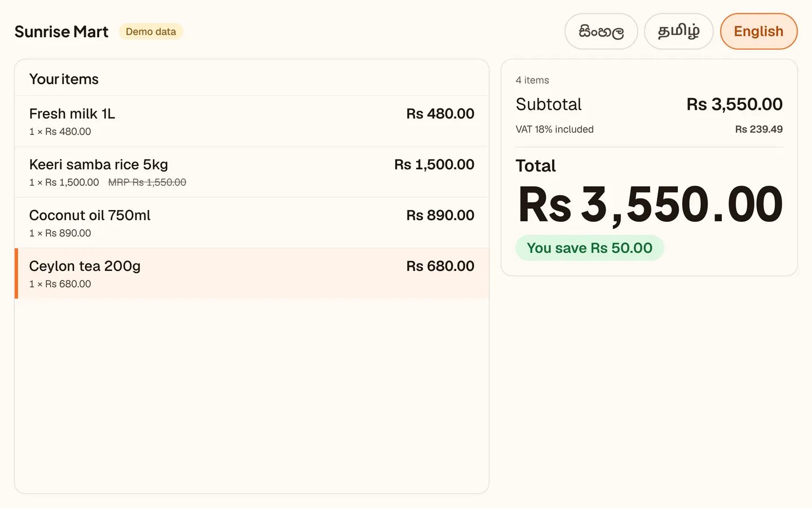Click the Your items heading
This screenshot has height=508, width=812.
click(64, 79)
